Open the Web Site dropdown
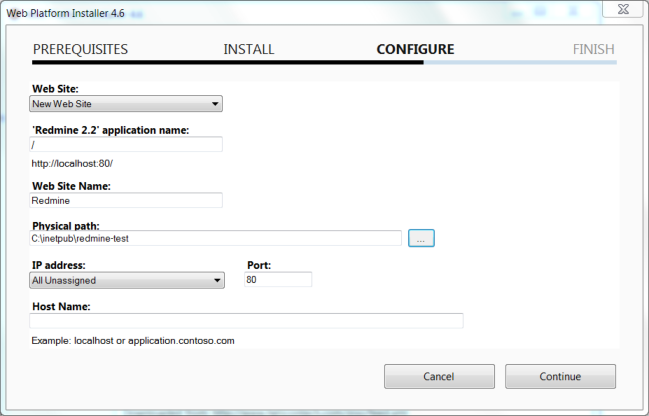The height and width of the screenshot is (416, 649). (x=126, y=104)
